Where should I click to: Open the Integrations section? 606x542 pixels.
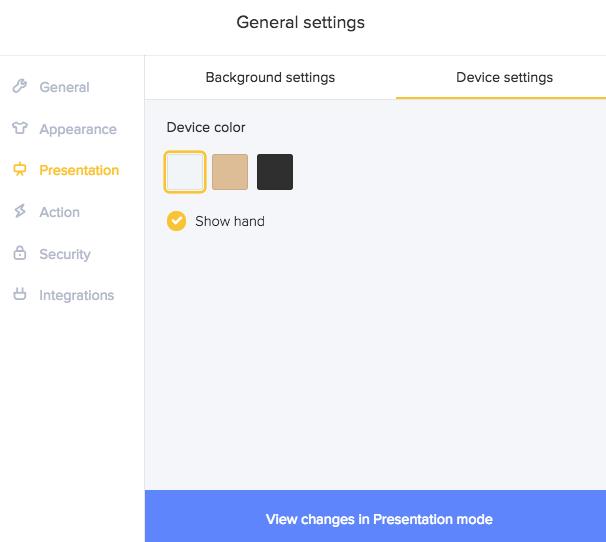pyautogui.click(x=76, y=295)
